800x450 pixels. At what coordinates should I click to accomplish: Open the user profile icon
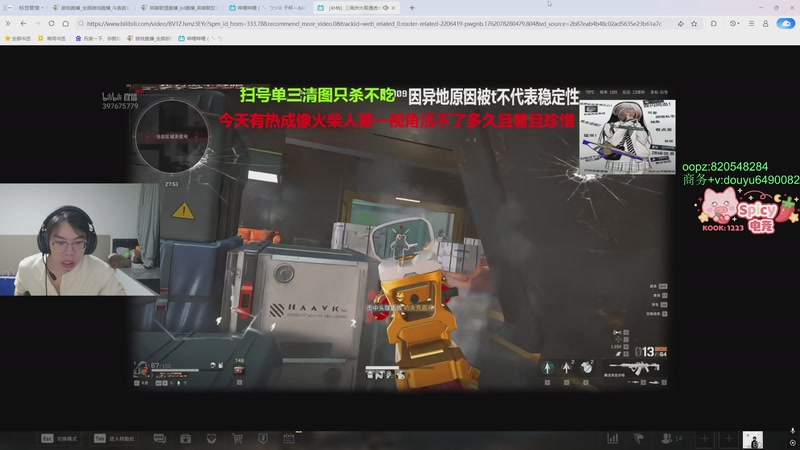765,23
